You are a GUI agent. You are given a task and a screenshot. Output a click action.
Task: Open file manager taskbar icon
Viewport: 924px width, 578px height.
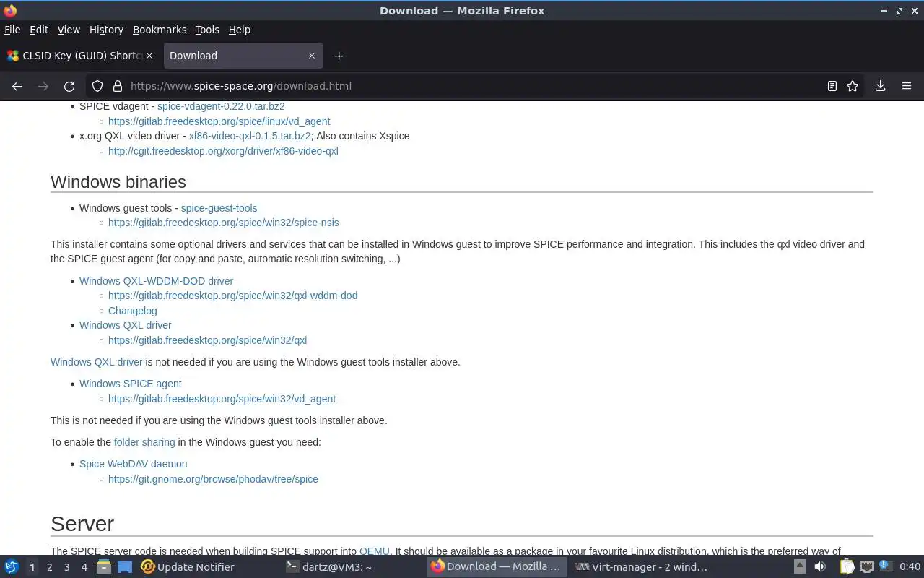point(104,567)
